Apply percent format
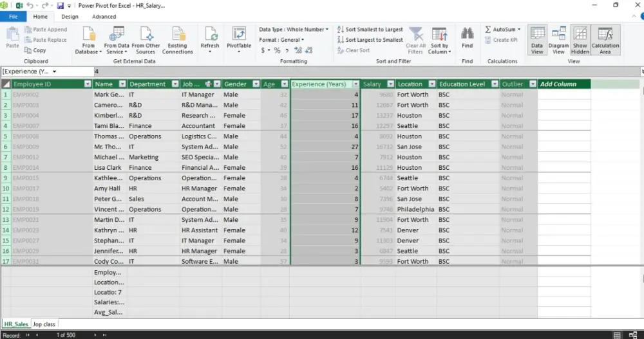This screenshot has height=339, width=644. tap(277, 50)
